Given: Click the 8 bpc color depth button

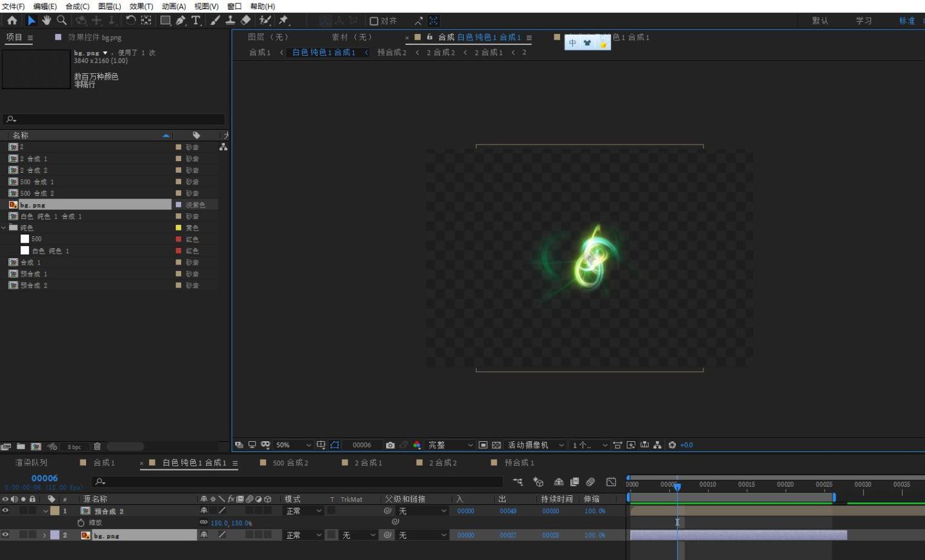Looking at the screenshot, I should coord(75,447).
